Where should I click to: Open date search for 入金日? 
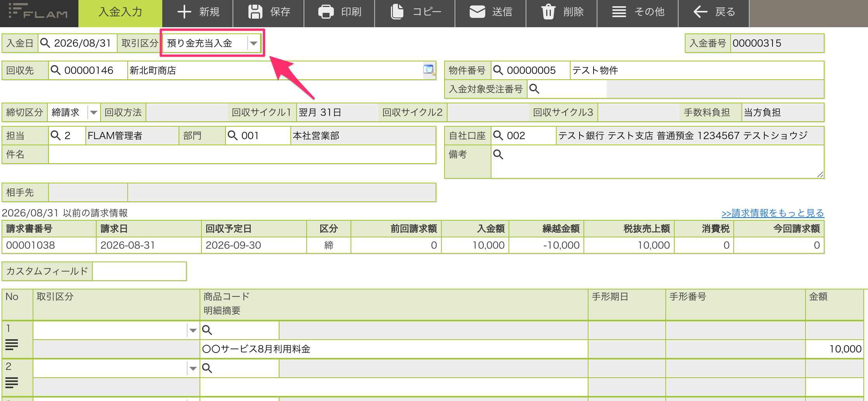tap(45, 43)
